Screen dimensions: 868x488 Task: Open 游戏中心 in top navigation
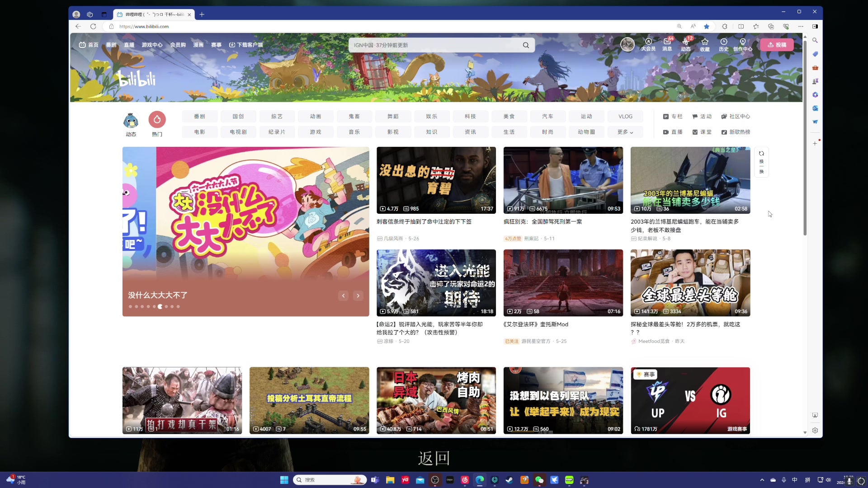[x=152, y=45]
